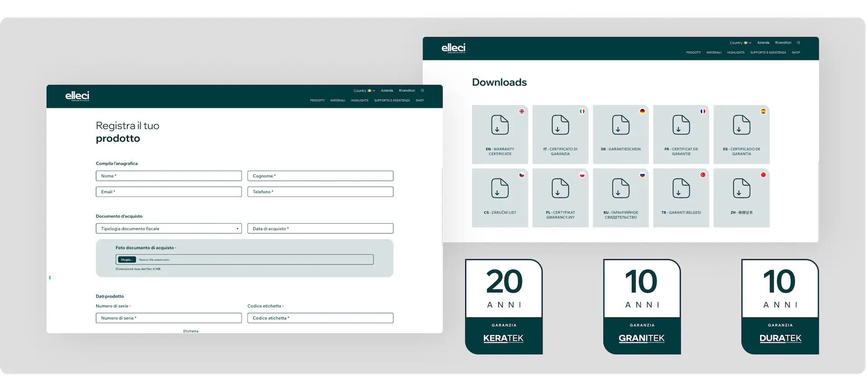The height and width of the screenshot is (378, 868).
Task: Download the PL Certyfikat Gwarancyjny file
Action: point(560,198)
